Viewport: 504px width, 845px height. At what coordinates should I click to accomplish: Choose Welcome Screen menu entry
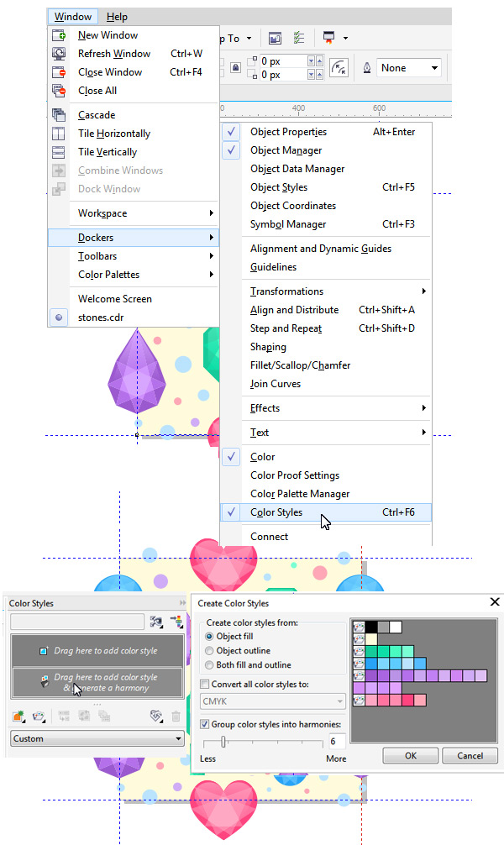134,299
